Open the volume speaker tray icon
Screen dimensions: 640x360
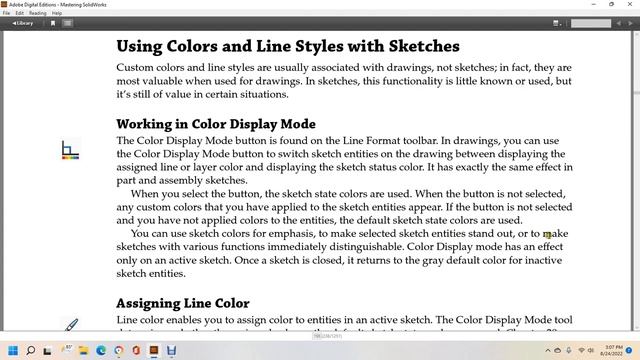tap(591, 351)
